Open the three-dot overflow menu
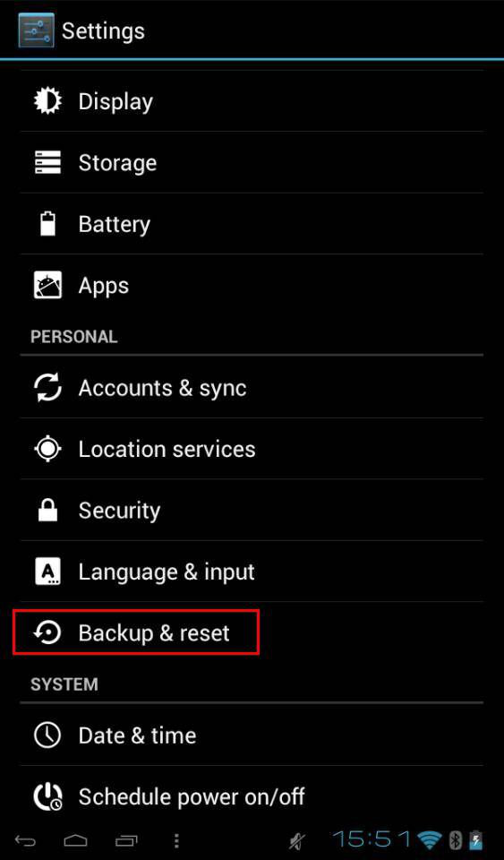The image size is (504, 860). point(175,840)
